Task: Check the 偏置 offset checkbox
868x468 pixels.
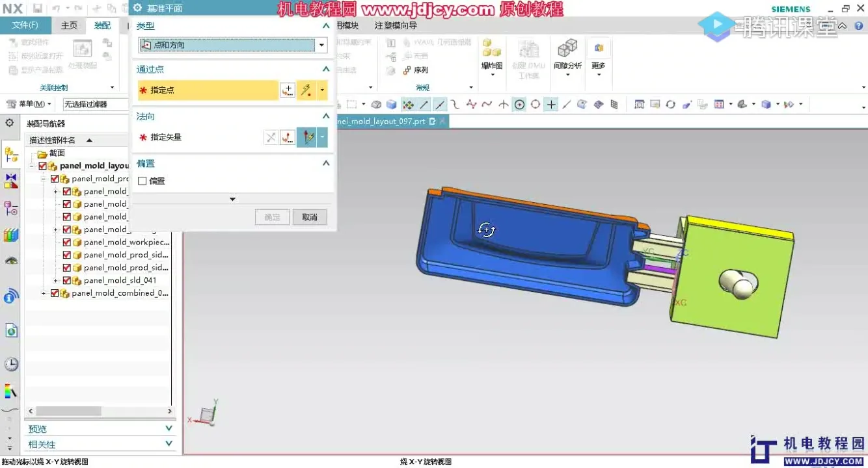Action: 142,181
